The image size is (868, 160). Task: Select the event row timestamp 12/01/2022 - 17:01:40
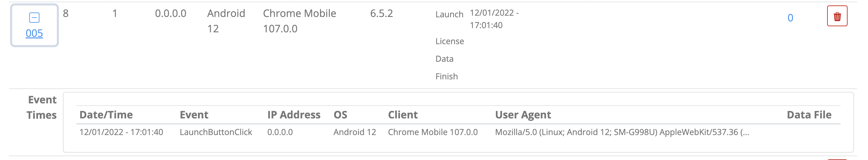click(x=121, y=132)
